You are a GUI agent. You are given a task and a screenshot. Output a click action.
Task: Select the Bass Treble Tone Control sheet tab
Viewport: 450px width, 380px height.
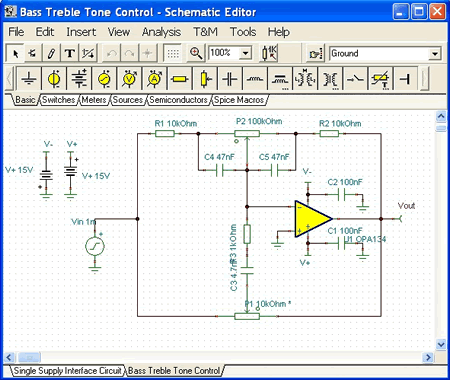tap(174, 371)
